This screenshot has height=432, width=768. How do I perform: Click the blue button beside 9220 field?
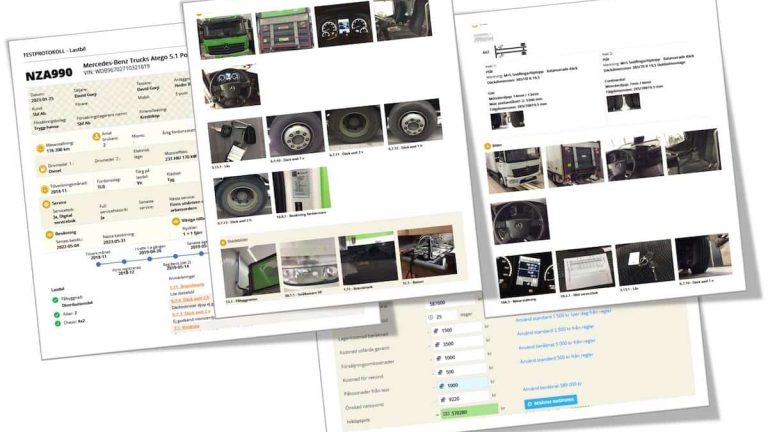[551, 401]
